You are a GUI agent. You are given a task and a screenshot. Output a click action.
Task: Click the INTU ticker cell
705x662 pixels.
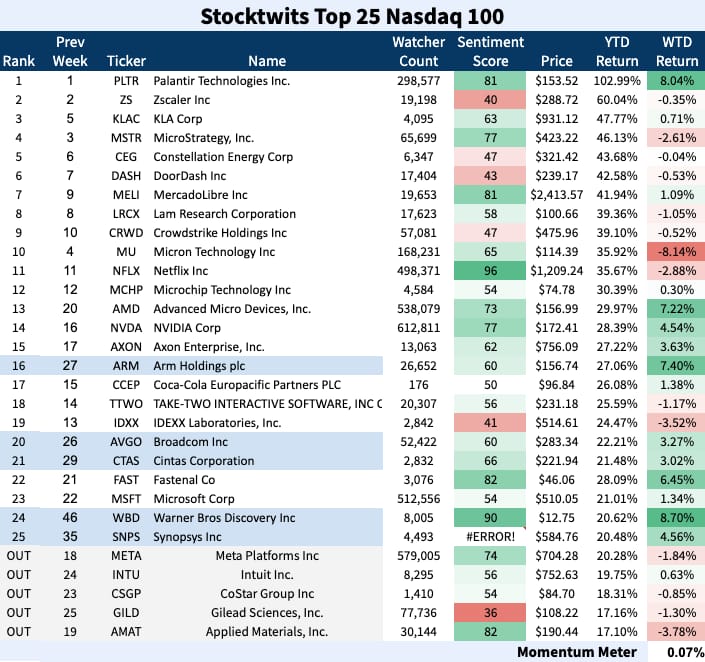(126, 575)
